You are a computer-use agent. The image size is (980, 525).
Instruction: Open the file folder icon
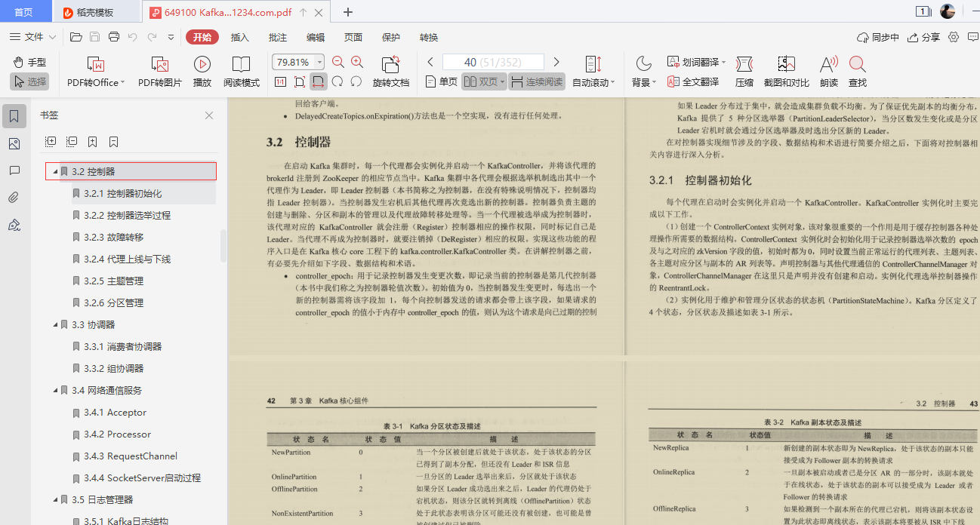click(x=76, y=37)
